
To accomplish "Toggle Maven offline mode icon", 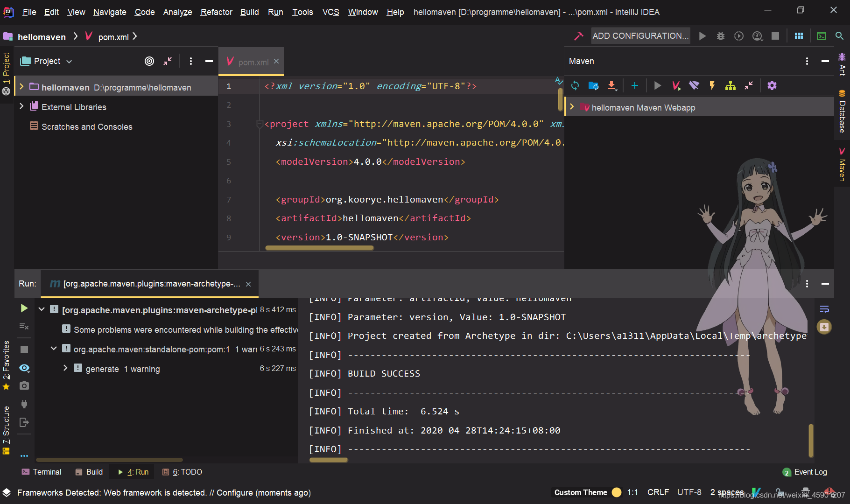I will pyautogui.click(x=694, y=85).
